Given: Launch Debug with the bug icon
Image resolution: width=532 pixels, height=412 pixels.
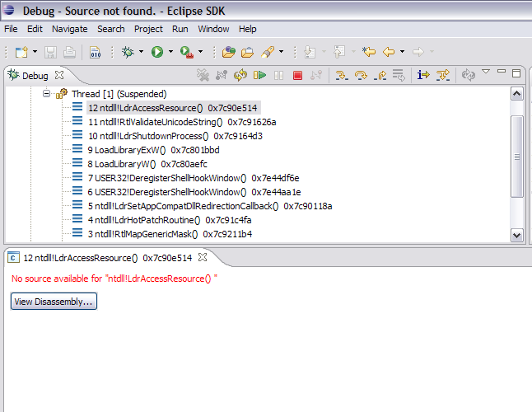Looking at the screenshot, I should click(128, 52).
